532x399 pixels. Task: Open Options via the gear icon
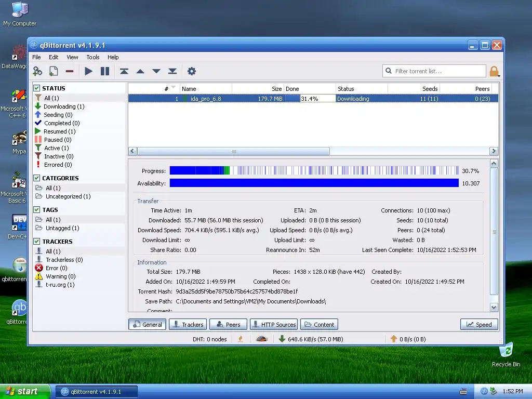point(191,71)
